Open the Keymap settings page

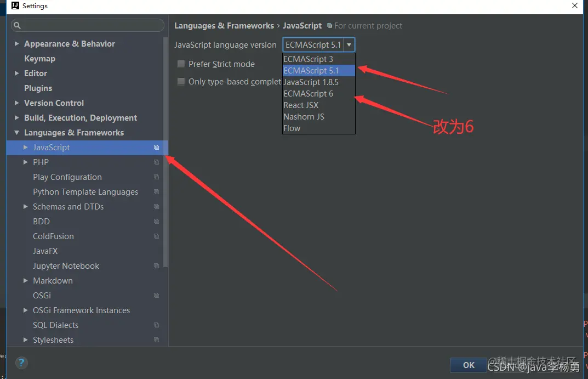pyautogui.click(x=40, y=59)
